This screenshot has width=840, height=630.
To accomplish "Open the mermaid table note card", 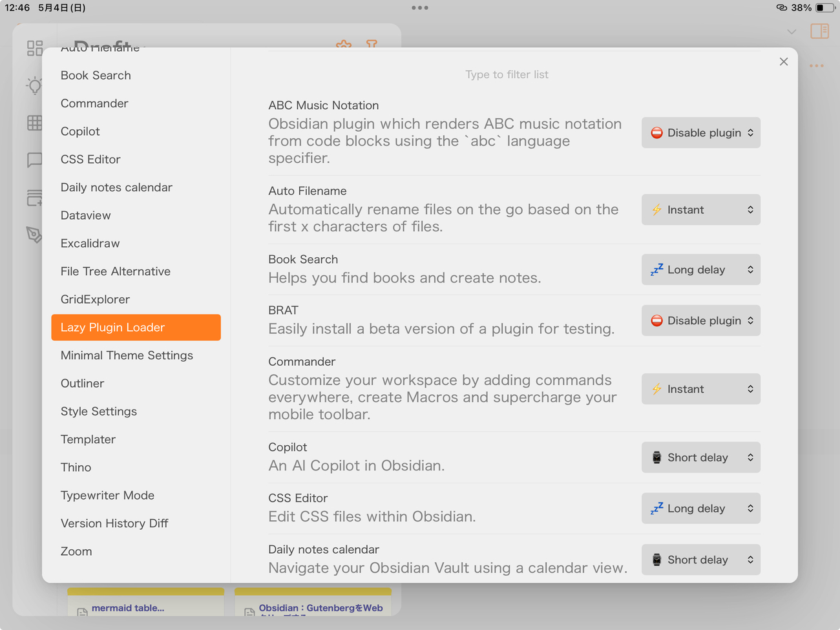I will click(128, 608).
